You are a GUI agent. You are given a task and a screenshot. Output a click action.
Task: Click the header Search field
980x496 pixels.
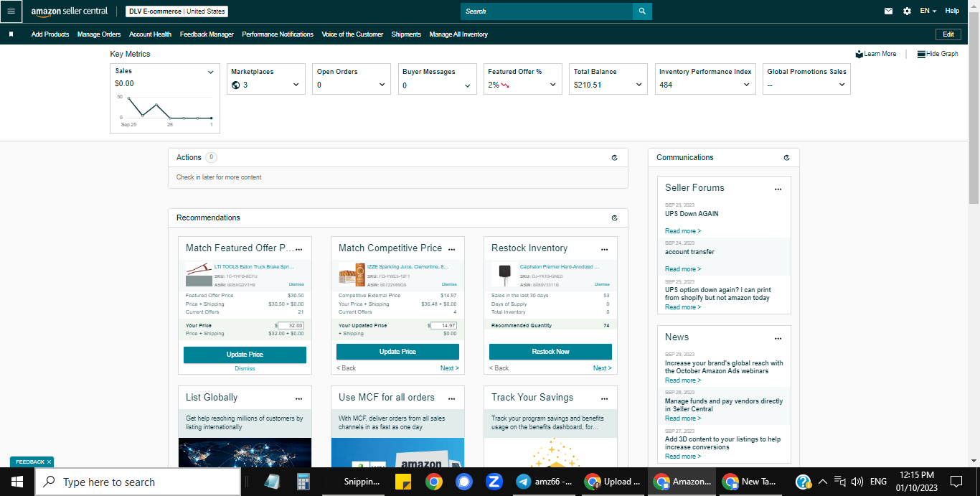point(547,11)
